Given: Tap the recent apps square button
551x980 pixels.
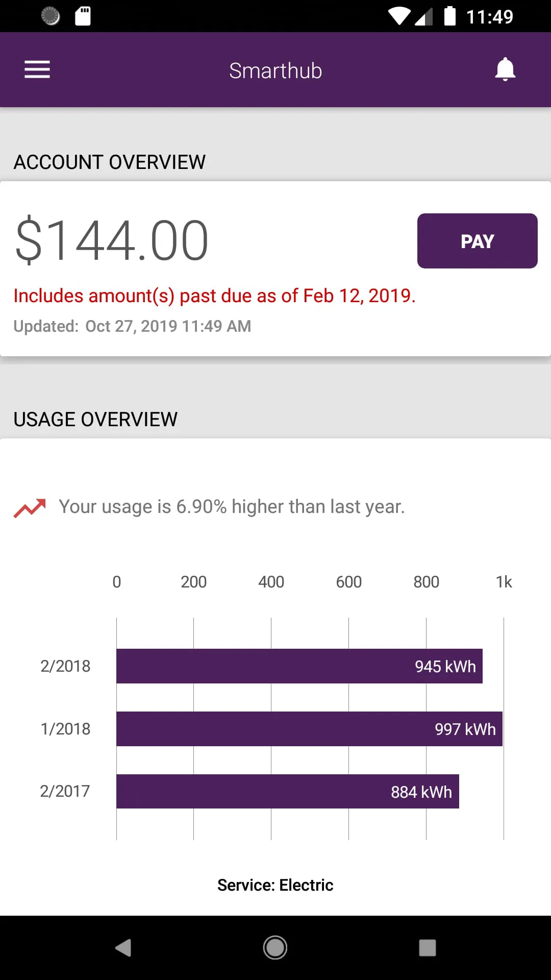Looking at the screenshot, I should (x=427, y=948).
